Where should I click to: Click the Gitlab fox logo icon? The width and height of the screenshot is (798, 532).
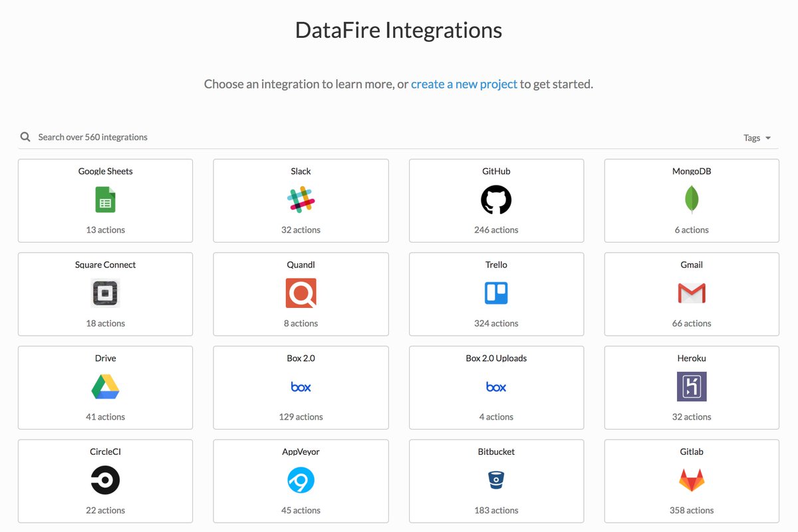click(692, 480)
